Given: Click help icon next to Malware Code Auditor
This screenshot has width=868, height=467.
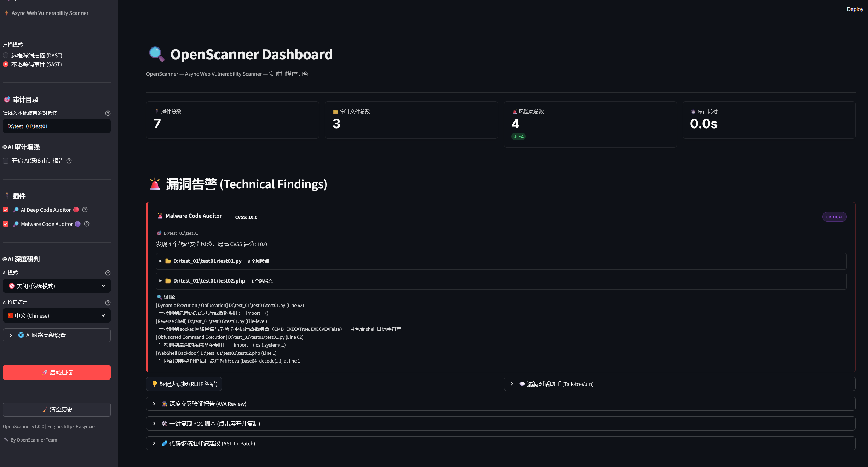Looking at the screenshot, I should (87, 224).
